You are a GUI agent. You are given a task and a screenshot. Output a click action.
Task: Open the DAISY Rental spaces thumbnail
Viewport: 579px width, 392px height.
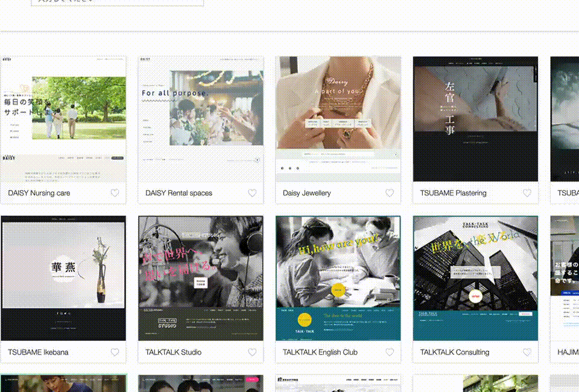click(x=201, y=119)
